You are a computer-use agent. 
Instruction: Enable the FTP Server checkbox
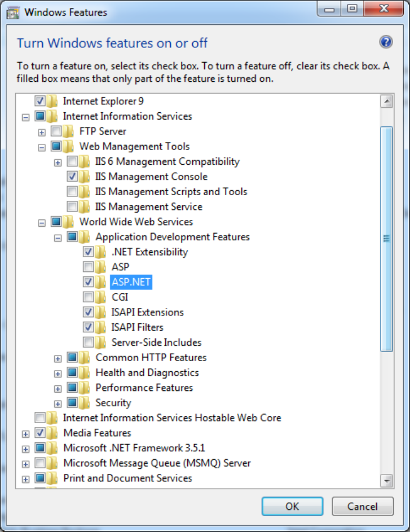56,131
